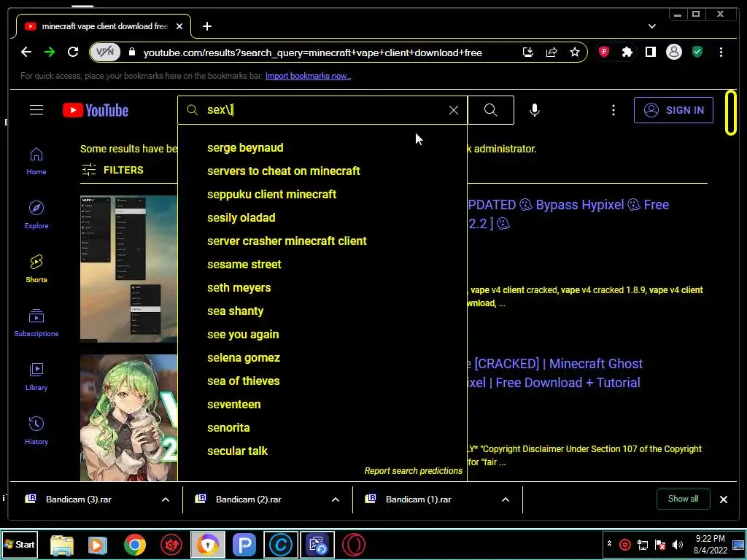Expand Bandicam (3).rar download options

point(166,499)
